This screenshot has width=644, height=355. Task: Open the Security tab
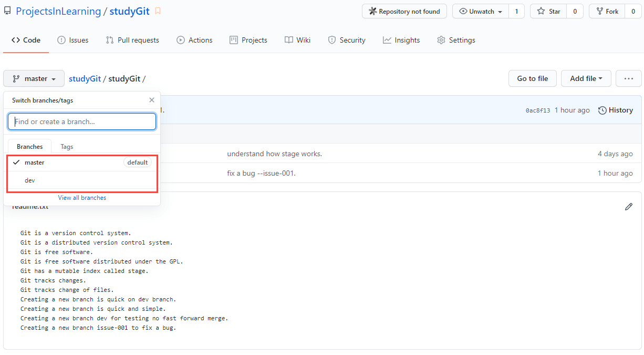347,40
